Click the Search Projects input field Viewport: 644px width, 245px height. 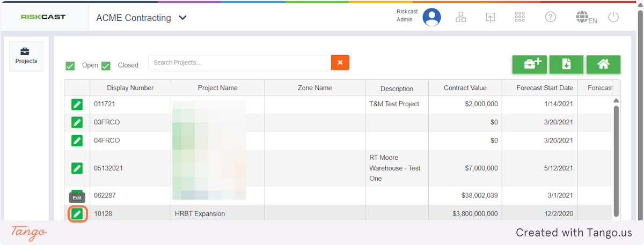(x=239, y=62)
